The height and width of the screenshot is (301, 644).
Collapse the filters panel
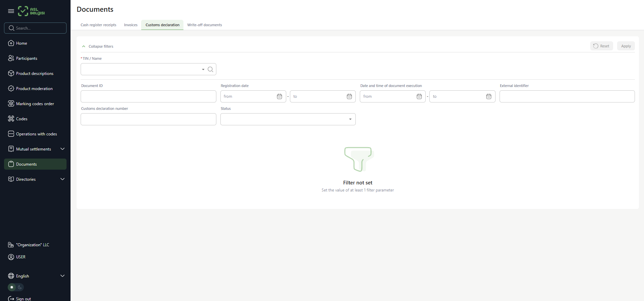[98, 46]
